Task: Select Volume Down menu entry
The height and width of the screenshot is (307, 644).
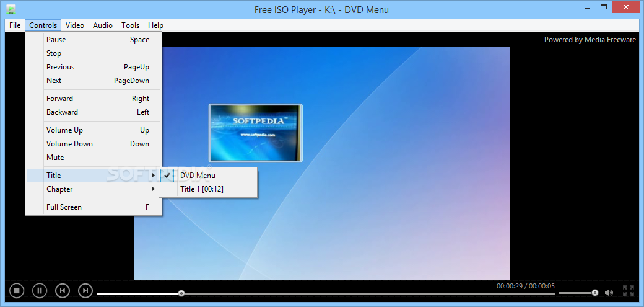Action: click(94, 144)
